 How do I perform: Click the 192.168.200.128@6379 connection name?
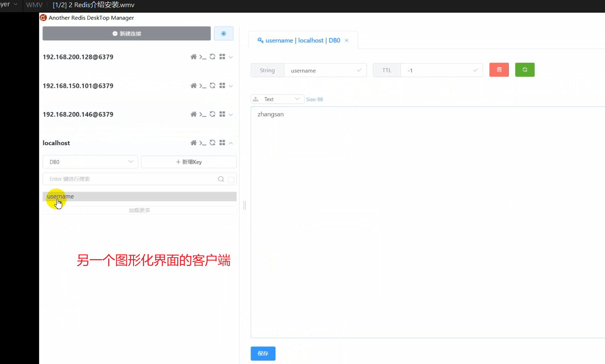point(78,57)
